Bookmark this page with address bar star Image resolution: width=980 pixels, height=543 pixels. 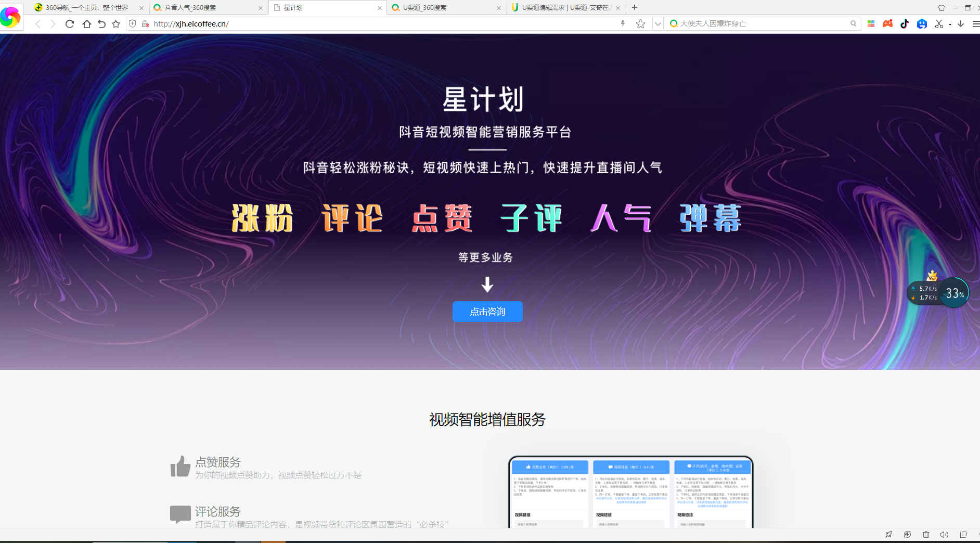click(640, 24)
